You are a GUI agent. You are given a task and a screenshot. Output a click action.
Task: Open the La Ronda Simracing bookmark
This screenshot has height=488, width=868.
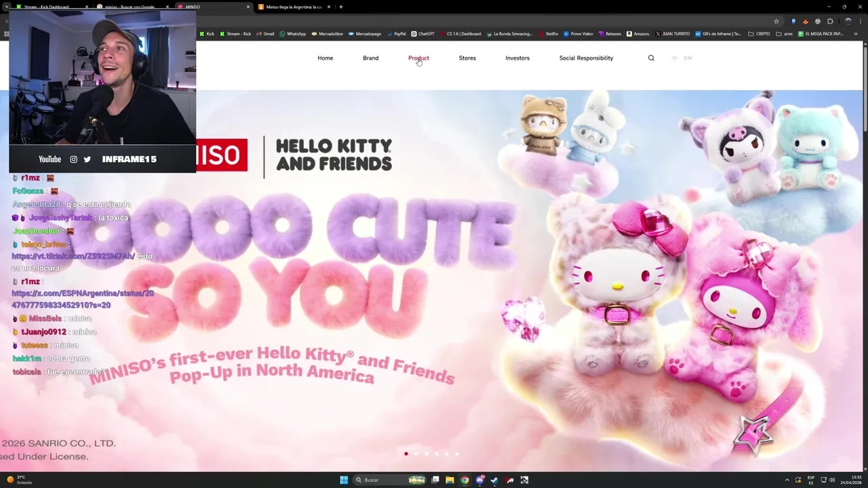coord(511,34)
